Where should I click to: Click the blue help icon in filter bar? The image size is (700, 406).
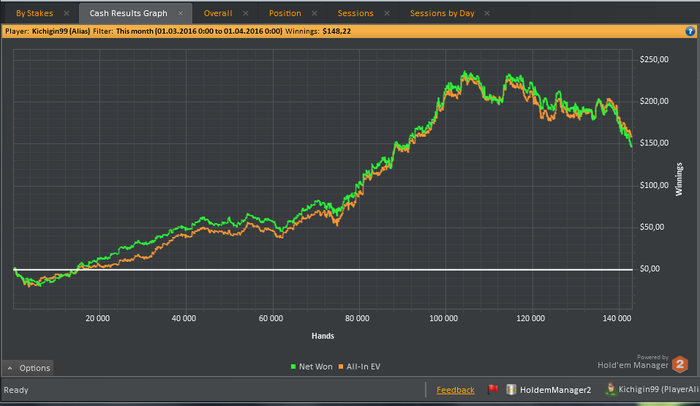(691, 31)
